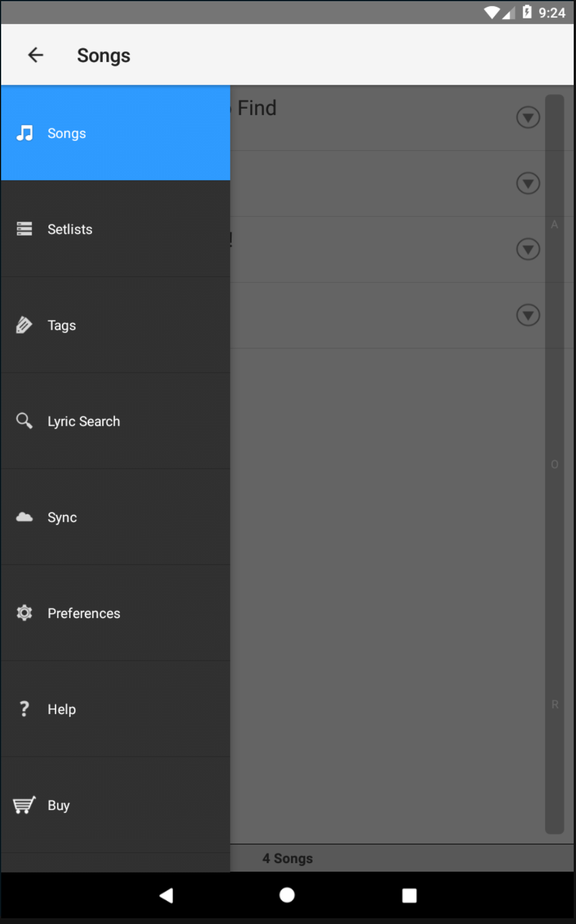Viewport: 576px width, 924px height.
Task: Expand dropdown arrow on third song row
Action: coord(528,249)
